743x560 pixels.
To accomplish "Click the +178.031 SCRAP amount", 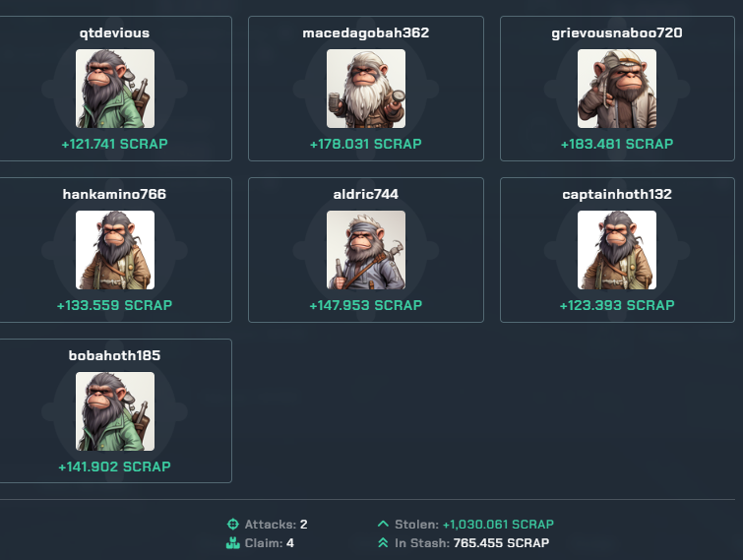I will 366,144.
